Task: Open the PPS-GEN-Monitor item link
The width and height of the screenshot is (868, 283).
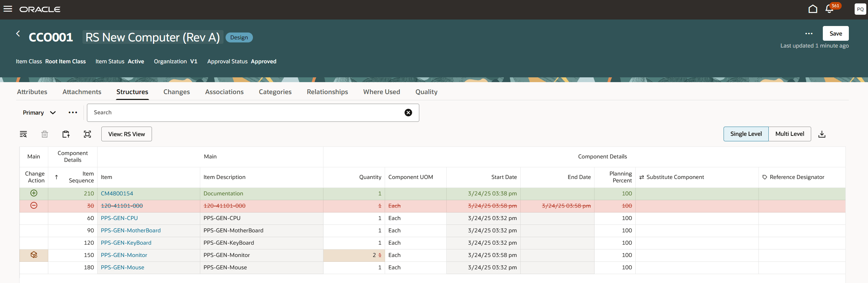Action: 124,255
